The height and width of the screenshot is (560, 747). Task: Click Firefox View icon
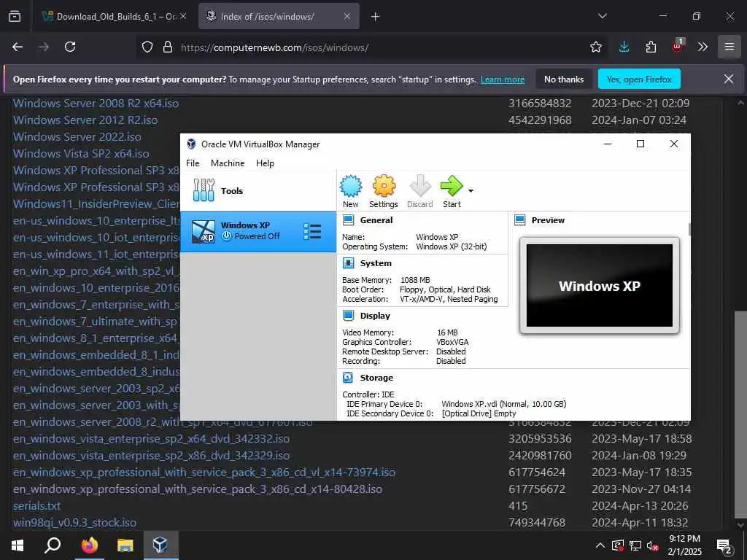(x=15, y=16)
